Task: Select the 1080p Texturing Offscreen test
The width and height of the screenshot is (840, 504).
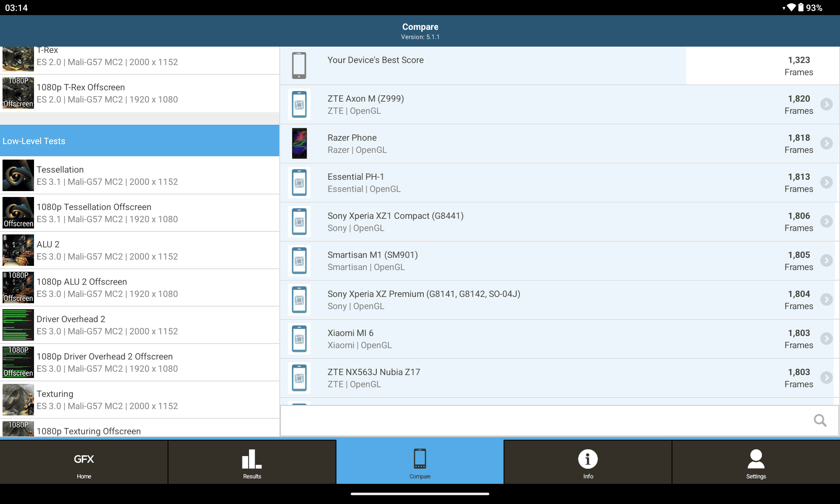Action: (x=139, y=428)
